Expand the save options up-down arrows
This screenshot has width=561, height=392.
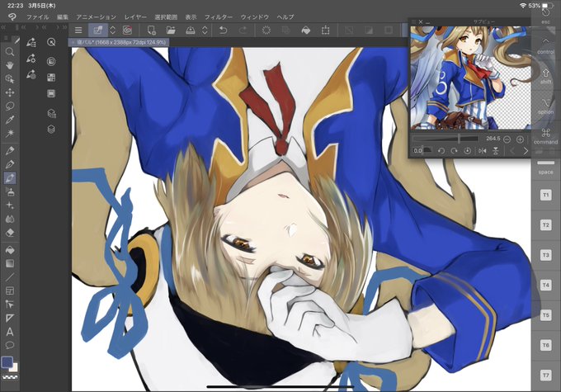[205, 30]
